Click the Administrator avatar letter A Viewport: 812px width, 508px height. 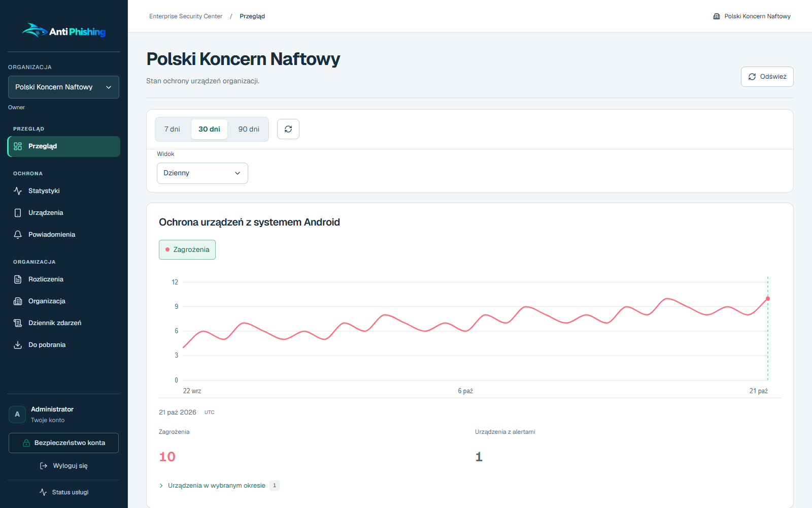click(17, 415)
